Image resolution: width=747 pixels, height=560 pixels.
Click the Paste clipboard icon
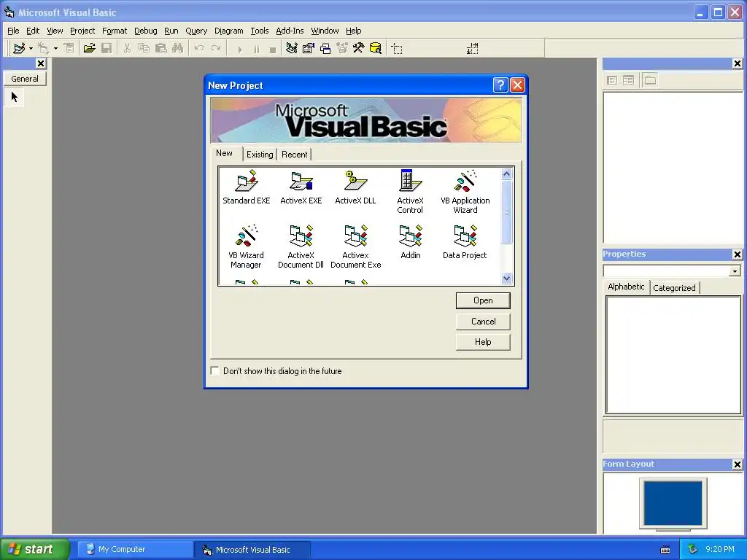[x=161, y=48]
